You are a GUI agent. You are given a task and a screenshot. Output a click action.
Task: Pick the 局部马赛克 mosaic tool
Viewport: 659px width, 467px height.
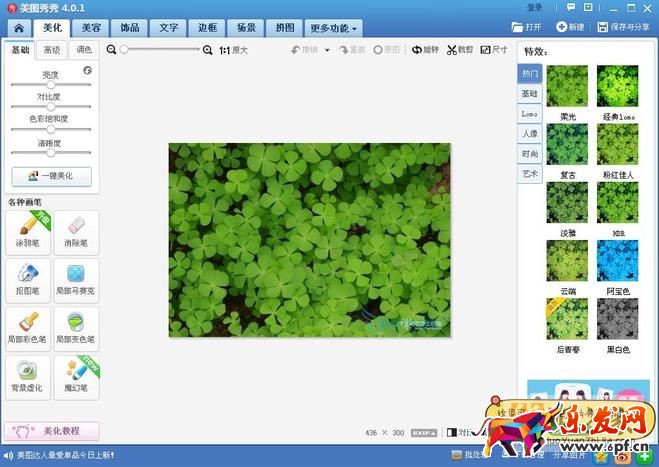pos(76,276)
